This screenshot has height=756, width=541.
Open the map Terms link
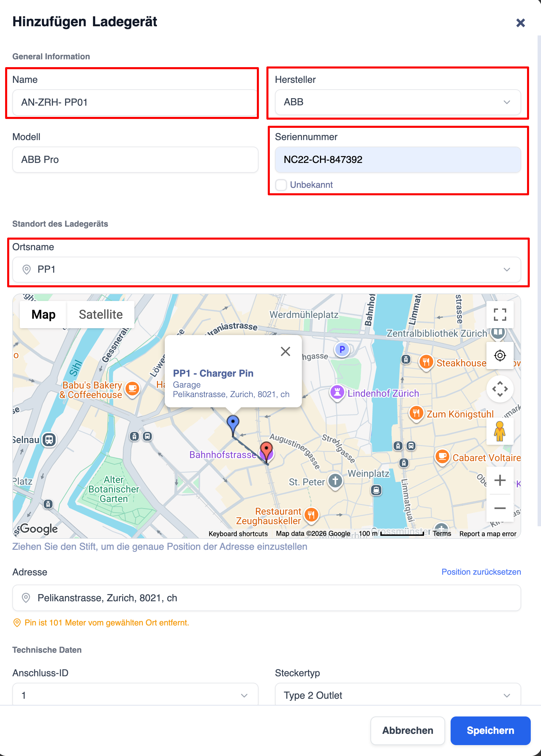pos(442,534)
